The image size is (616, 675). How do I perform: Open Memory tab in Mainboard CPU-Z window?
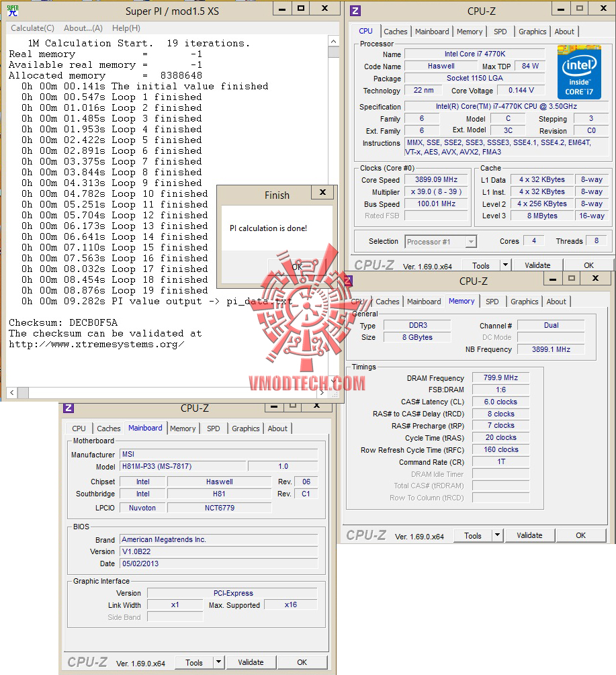[x=183, y=429]
